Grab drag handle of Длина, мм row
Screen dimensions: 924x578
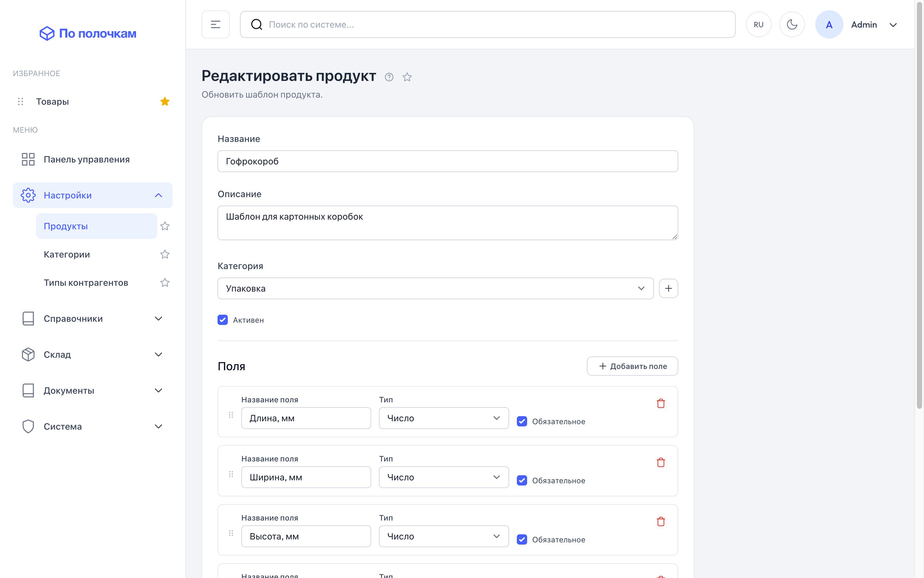[x=231, y=415]
